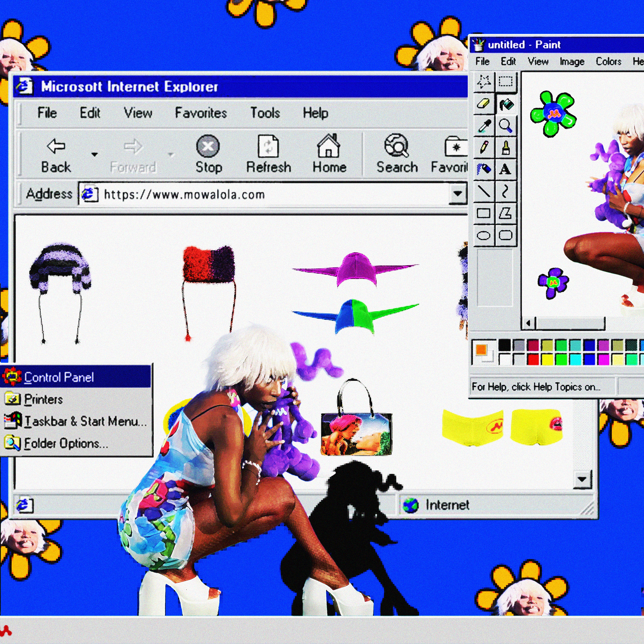Image resolution: width=644 pixels, height=644 pixels.
Task: Choose the Rounded Rectangle tool
Action: (x=506, y=235)
